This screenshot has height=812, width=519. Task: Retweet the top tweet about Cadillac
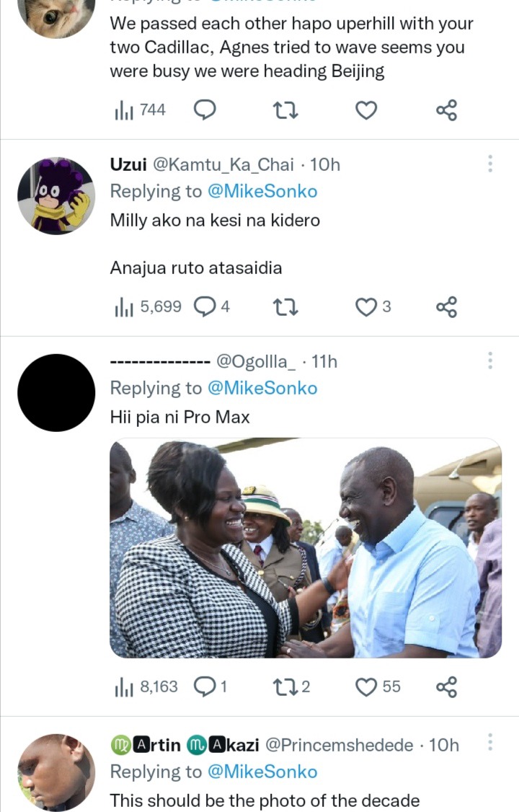(286, 110)
